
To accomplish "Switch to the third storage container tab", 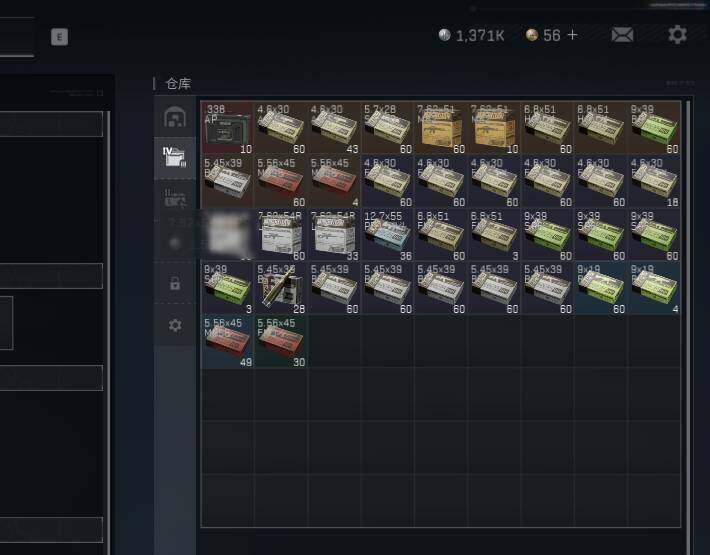I will pos(175,198).
